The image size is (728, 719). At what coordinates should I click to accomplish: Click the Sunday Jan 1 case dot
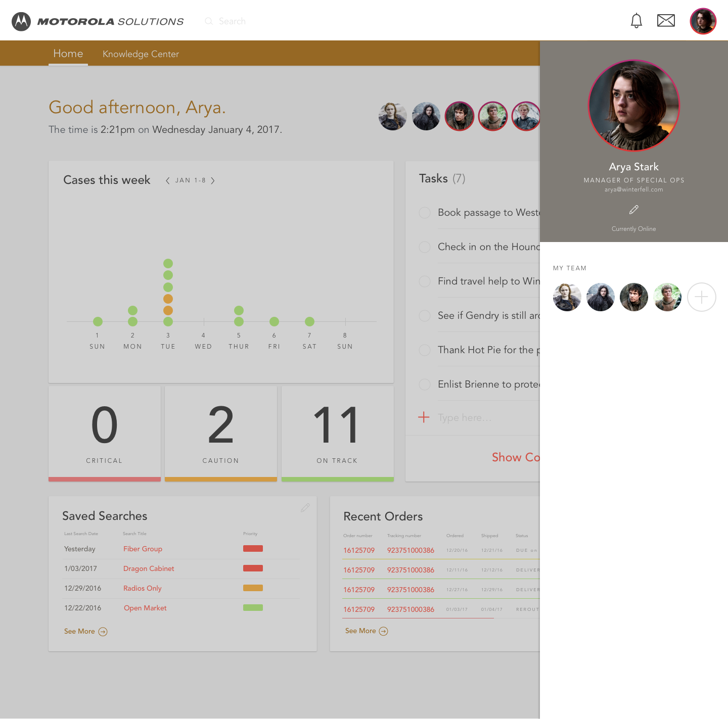pos(98,321)
